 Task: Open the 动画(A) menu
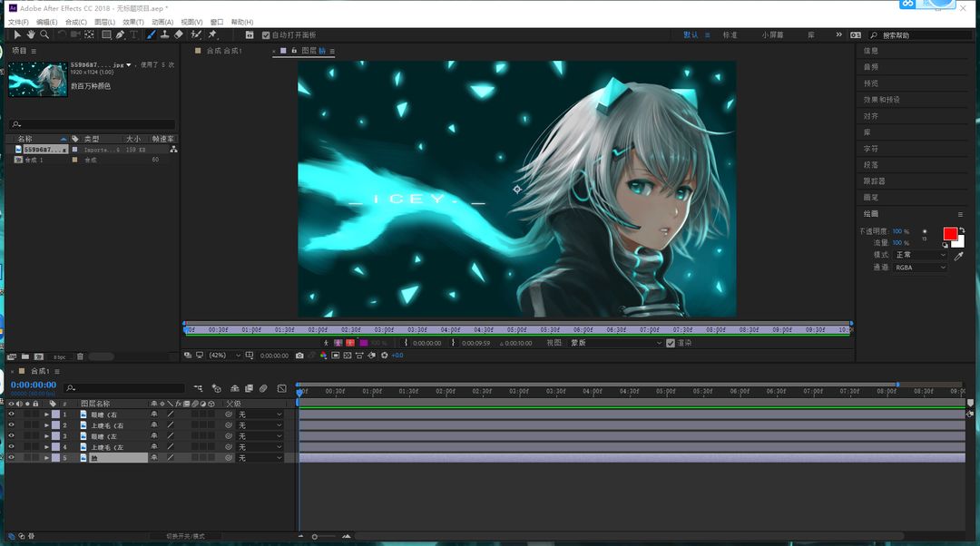(162, 22)
